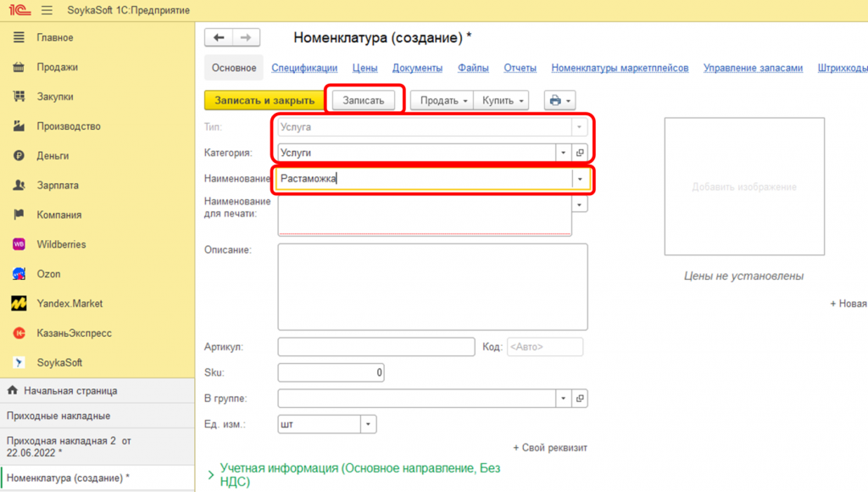Open the Ozon section in sidebar
The height and width of the screenshot is (492, 868).
[48, 274]
